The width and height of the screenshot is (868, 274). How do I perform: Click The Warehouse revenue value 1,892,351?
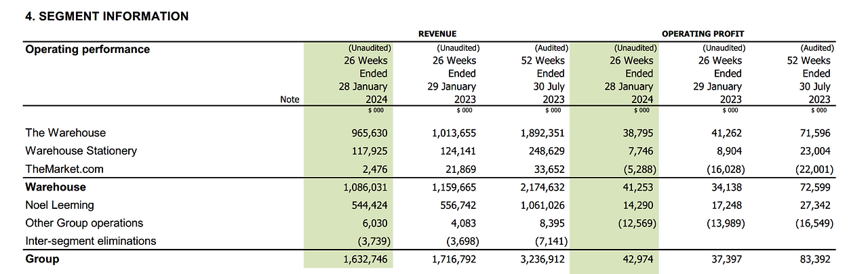[541, 134]
